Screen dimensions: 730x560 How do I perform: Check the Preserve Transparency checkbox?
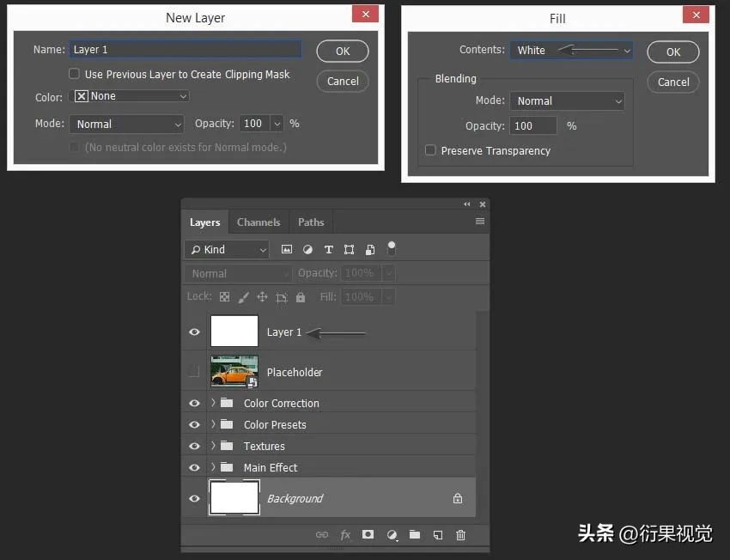point(431,151)
